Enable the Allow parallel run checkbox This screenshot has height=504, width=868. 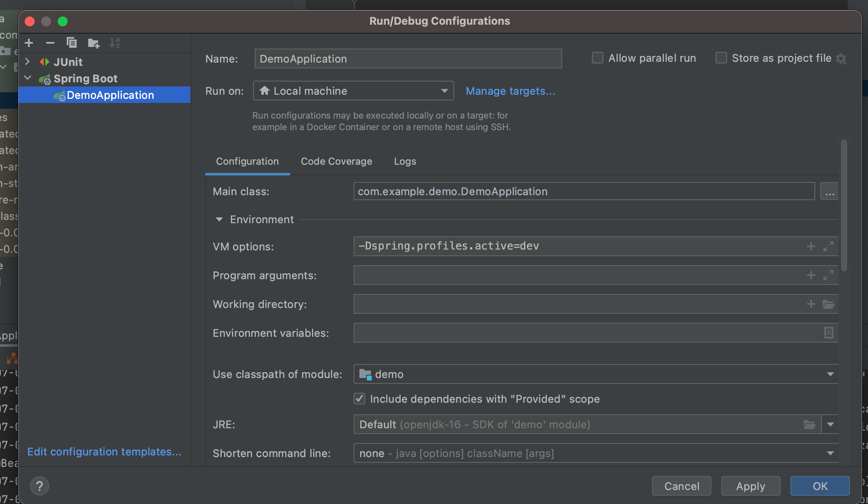(597, 58)
